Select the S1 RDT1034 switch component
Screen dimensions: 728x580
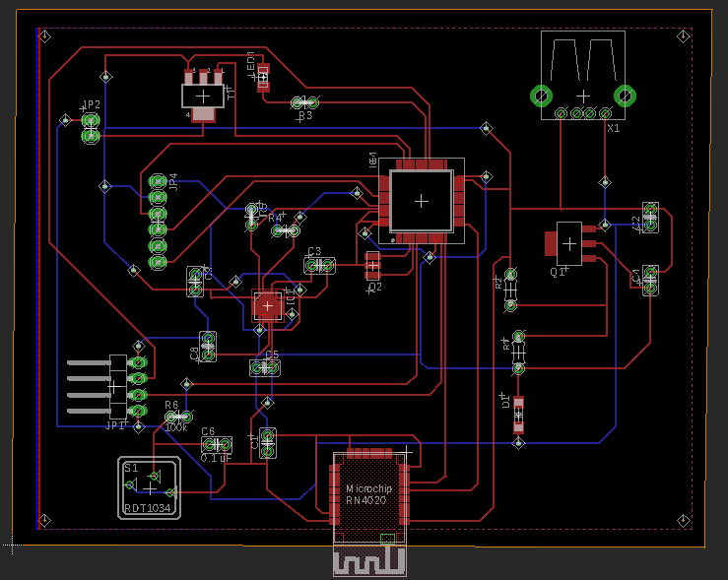[x=150, y=488]
